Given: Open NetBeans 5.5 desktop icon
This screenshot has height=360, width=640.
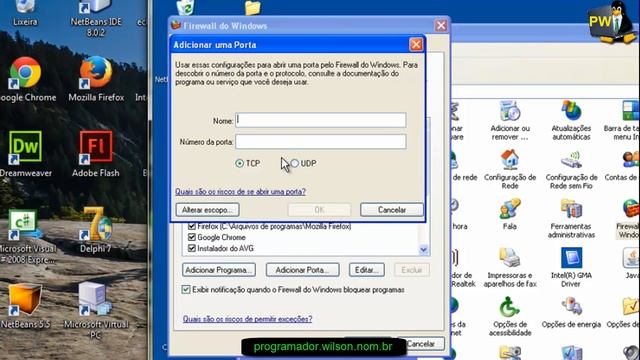Looking at the screenshot, I should click(25, 299).
